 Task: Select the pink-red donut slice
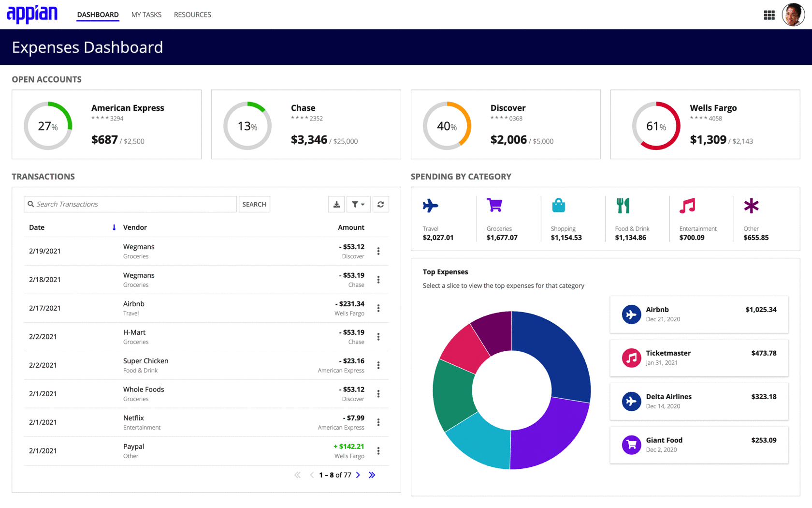tap(465, 349)
